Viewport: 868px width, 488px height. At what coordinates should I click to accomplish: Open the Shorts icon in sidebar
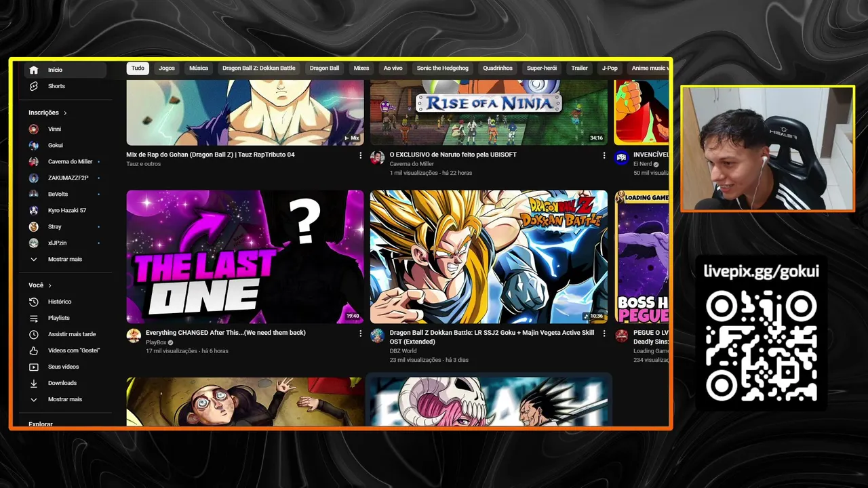(34, 86)
